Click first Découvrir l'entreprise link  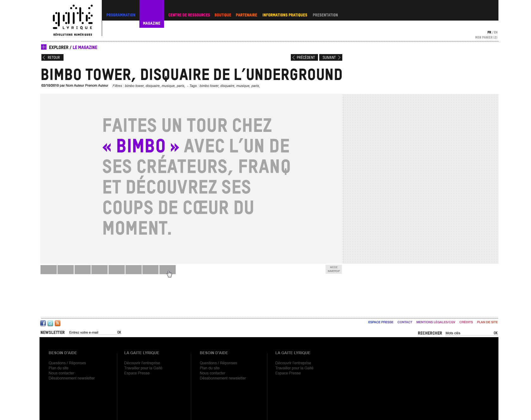pos(142,363)
